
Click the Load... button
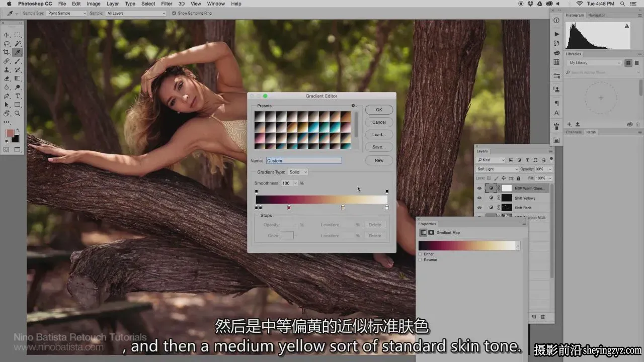pos(379,135)
